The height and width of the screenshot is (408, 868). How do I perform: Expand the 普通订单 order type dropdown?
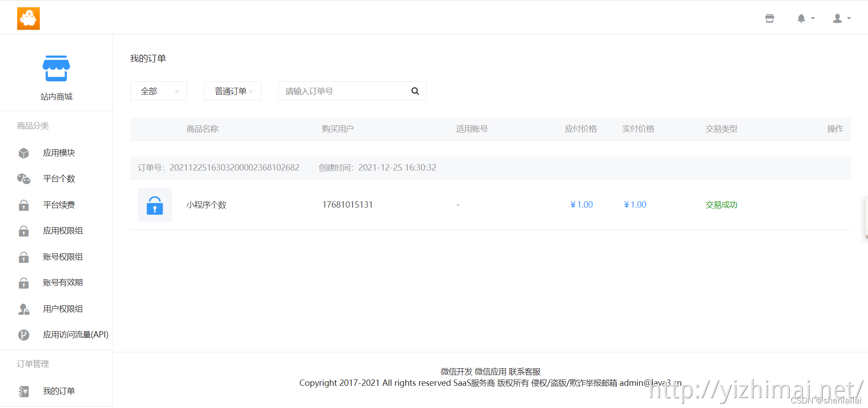(x=232, y=91)
